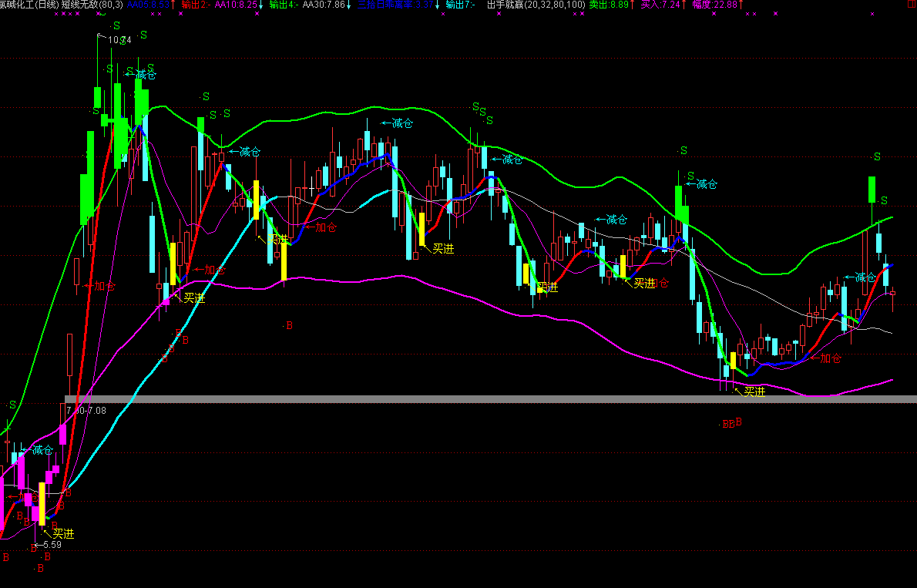Click the 10.34 high price flag marker
917x588 pixels.
[119, 39]
